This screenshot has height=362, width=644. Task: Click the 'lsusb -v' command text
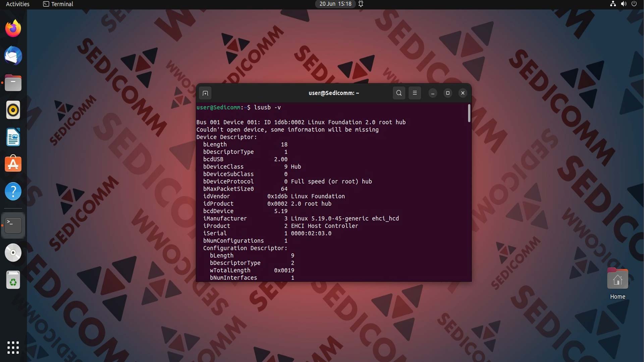[x=267, y=108]
